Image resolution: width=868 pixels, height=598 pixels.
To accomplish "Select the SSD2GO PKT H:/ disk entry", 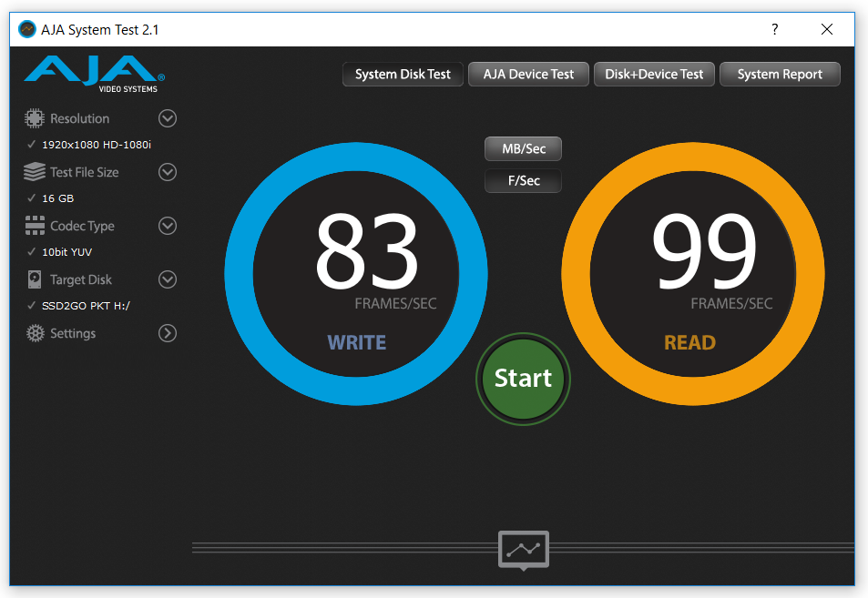I will tap(86, 305).
